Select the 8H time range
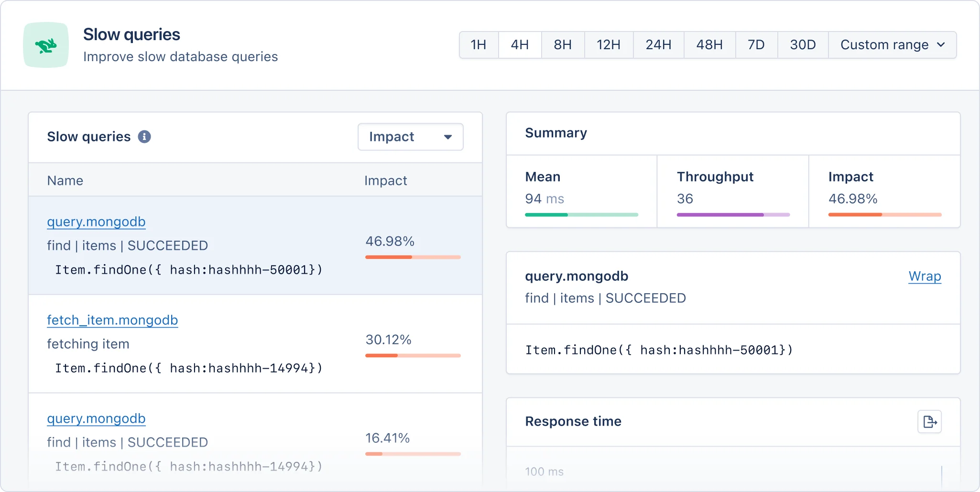Image resolution: width=980 pixels, height=492 pixels. pyautogui.click(x=563, y=45)
